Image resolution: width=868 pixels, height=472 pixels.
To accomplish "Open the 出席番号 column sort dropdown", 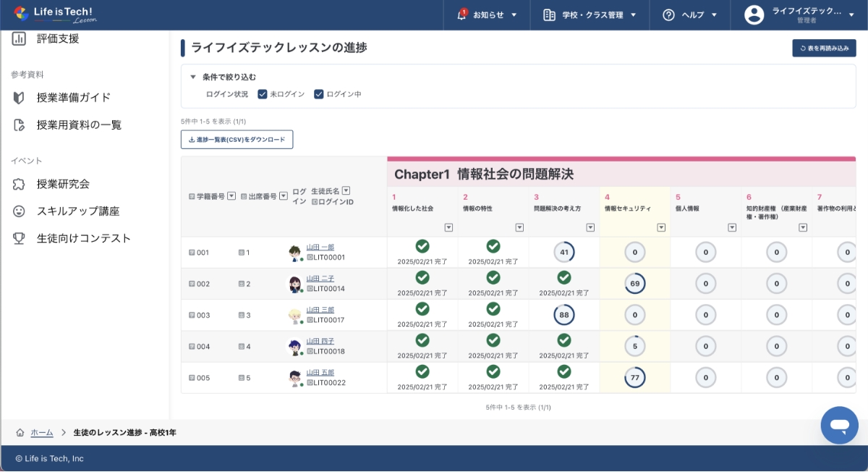I will 284,196.
